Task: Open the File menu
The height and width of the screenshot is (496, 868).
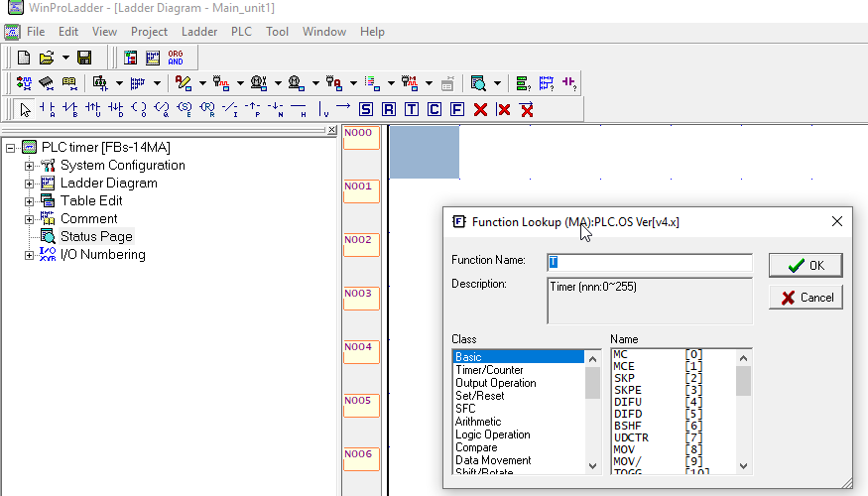Action: pos(36,32)
